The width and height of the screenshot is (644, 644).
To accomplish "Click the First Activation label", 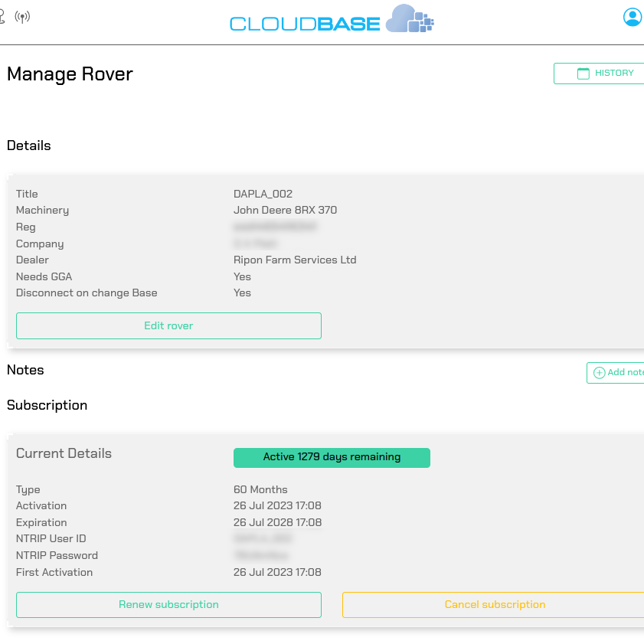I will click(54, 572).
